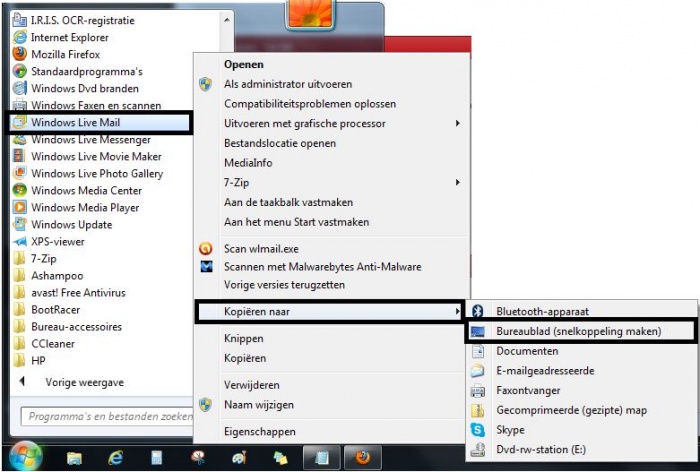Image resolution: width=700 pixels, height=472 pixels.
Task: Expand the Kopiëren naar submenu arrow
Action: (x=457, y=311)
